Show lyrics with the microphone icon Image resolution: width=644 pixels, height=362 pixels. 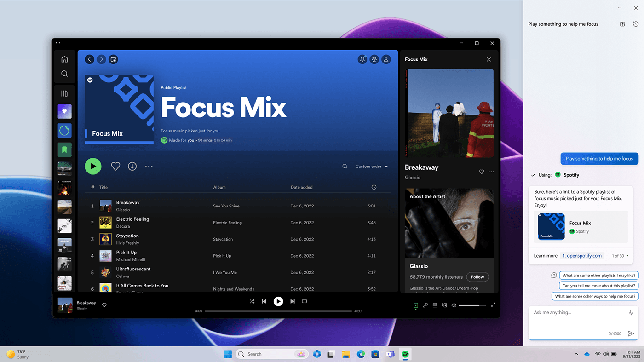point(425,305)
